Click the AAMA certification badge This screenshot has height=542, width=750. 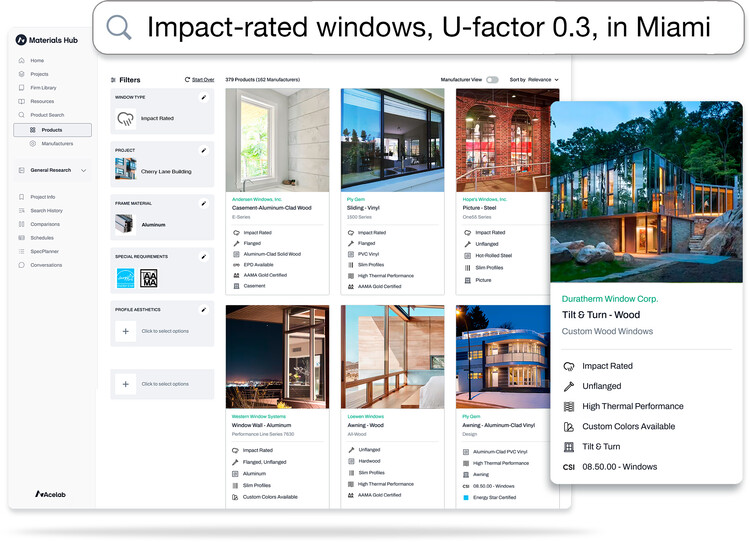149,278
